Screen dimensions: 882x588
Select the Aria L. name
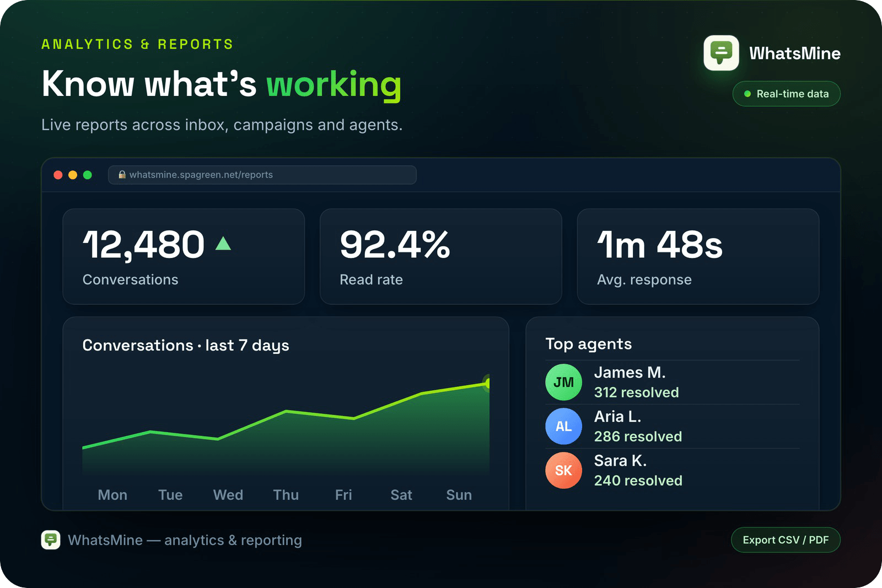(x=617, y=417)
